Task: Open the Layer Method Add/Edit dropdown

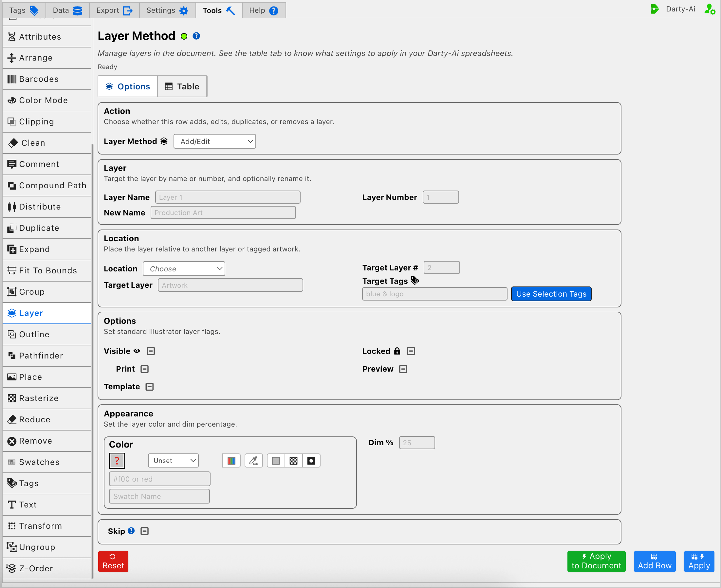Action: coord(215,141)
